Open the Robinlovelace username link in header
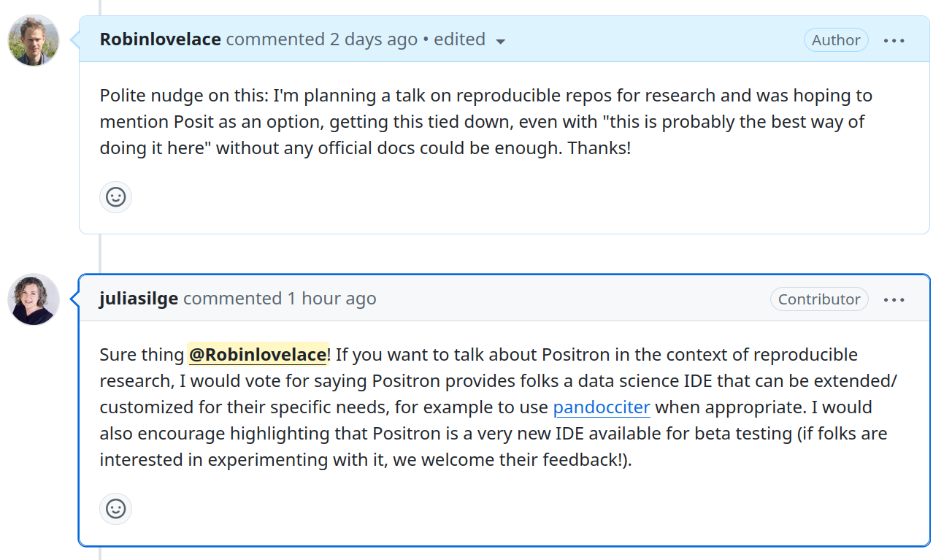 pyautogui.click(x=160, y=39)
